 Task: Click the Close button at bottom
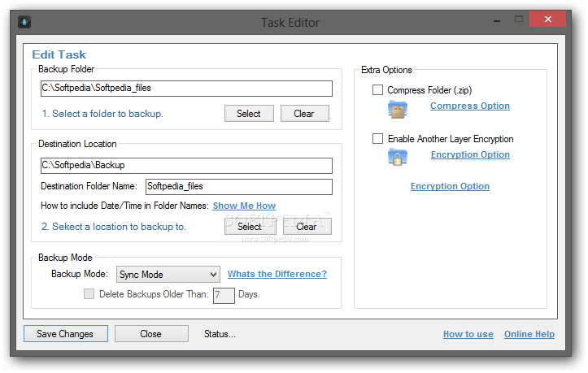coord(150,334)
